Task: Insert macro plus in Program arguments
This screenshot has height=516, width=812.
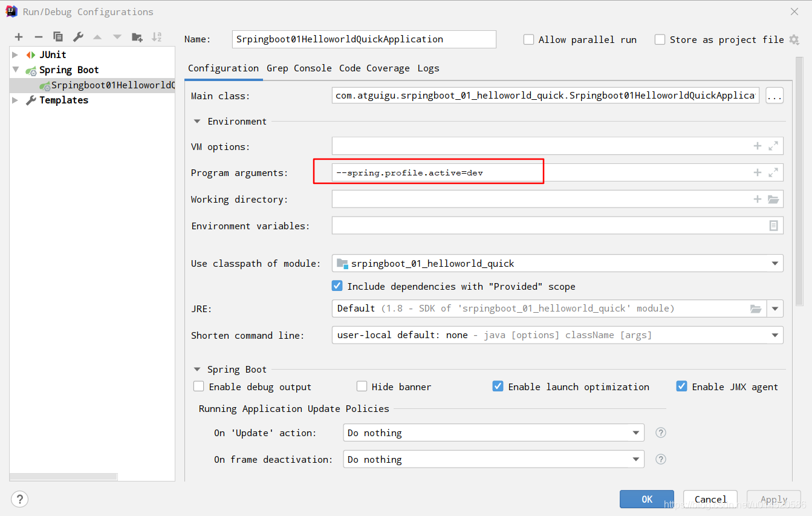Action: 757,172
